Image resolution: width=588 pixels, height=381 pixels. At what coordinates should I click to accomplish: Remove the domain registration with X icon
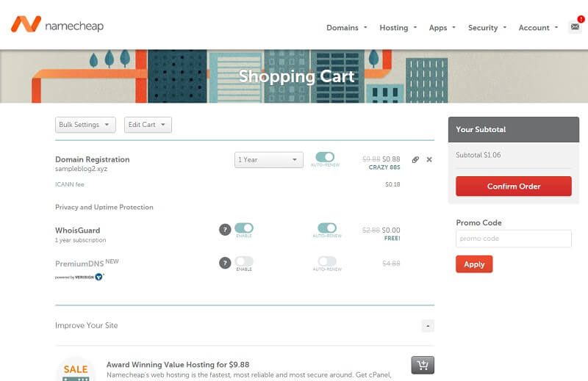(429, 159)
